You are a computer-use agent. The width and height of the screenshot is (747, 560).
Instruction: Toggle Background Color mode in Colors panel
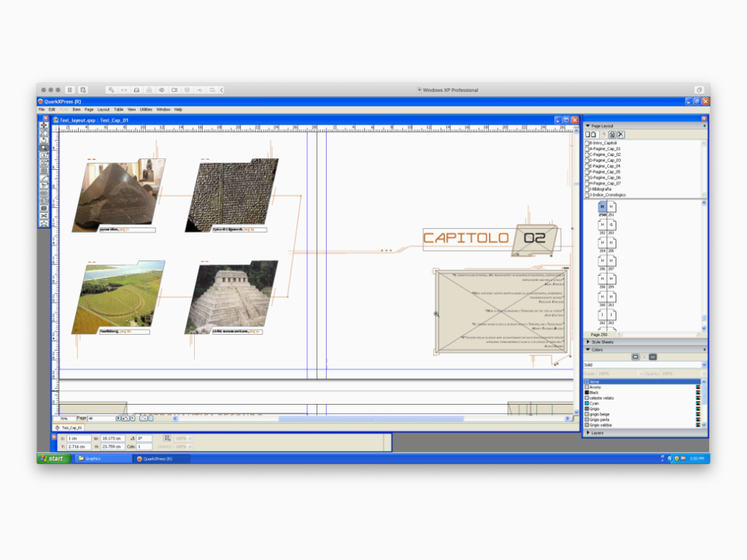point(653,357)
